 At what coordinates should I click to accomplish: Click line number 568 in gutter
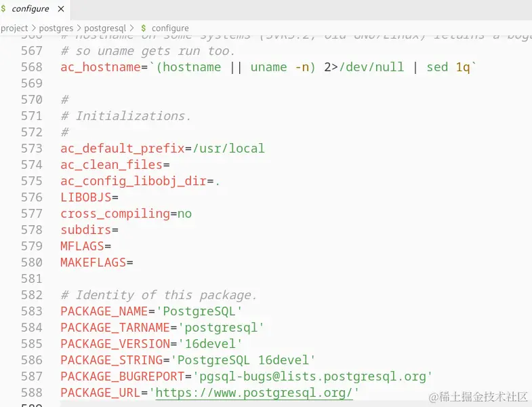(x=32, y=67)
